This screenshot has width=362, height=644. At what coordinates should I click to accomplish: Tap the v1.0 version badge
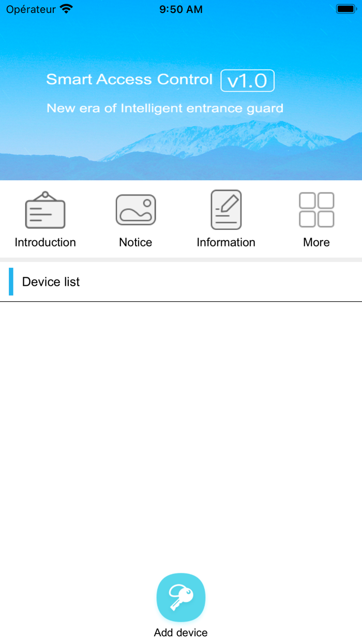(247, 81)
